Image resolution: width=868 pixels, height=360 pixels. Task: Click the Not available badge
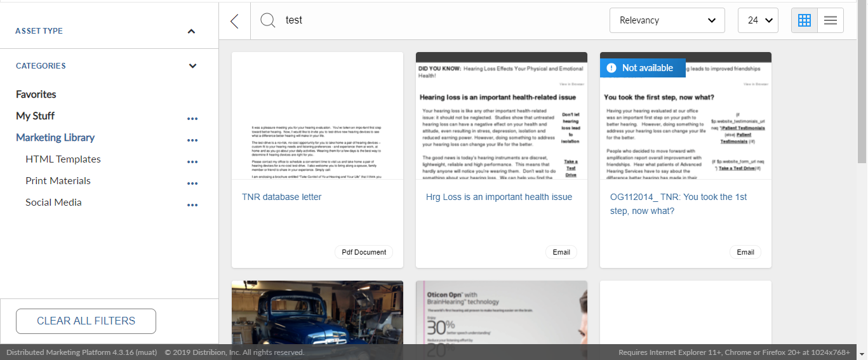point(643,68)
